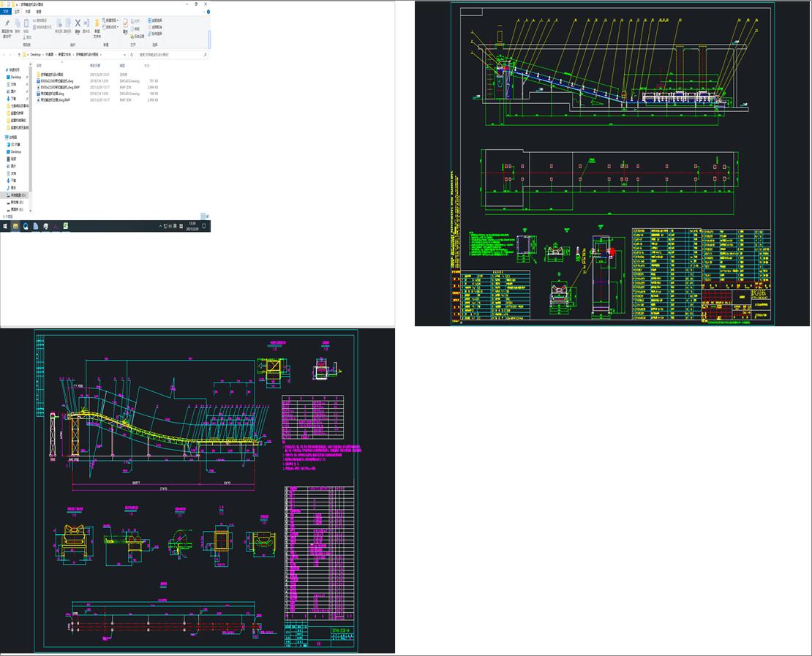Screen dimensions: 812x656
Task: Sort by the Size column header
Action: (x=147, y=66)
